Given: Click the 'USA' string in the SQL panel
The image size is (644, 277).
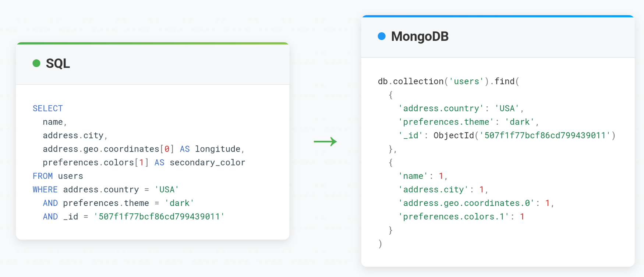Looking at the screenshot, I should (x=167, y=190).
